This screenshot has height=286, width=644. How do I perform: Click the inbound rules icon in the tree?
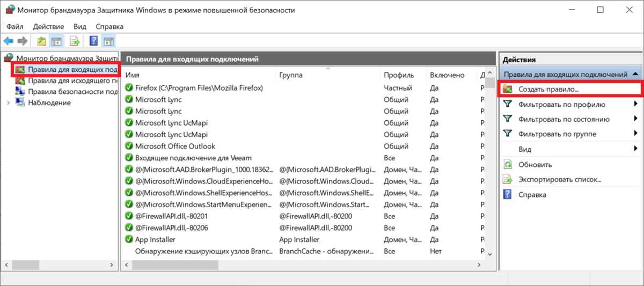[x=20, y=69]
